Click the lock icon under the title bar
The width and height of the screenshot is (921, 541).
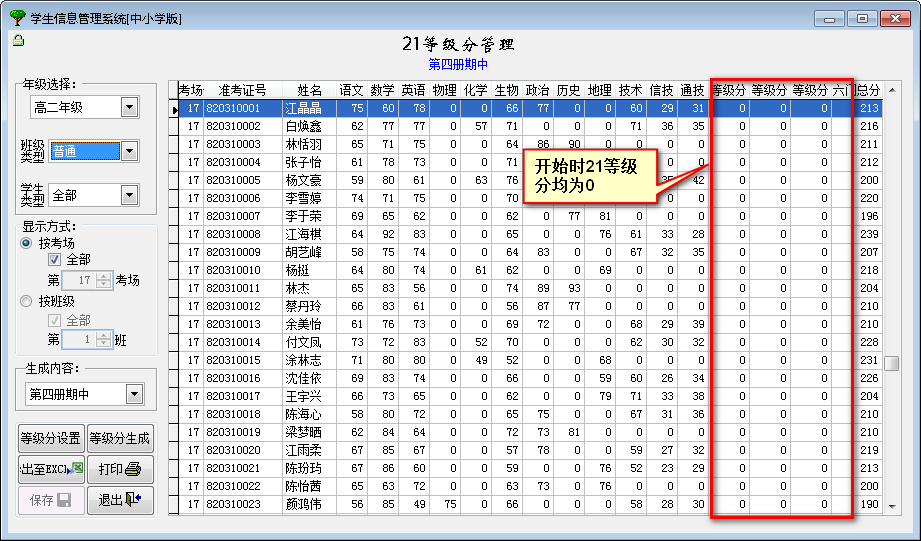coord(18,40)
